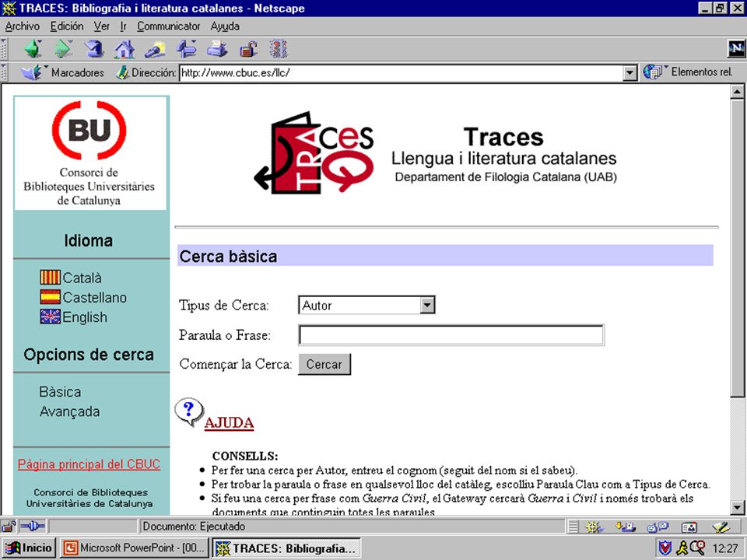The width and height of the screenshot is (747, 560).
Task: Click the system tray clock 12:27
Action: pyautogui.click(x=725, y=548)
